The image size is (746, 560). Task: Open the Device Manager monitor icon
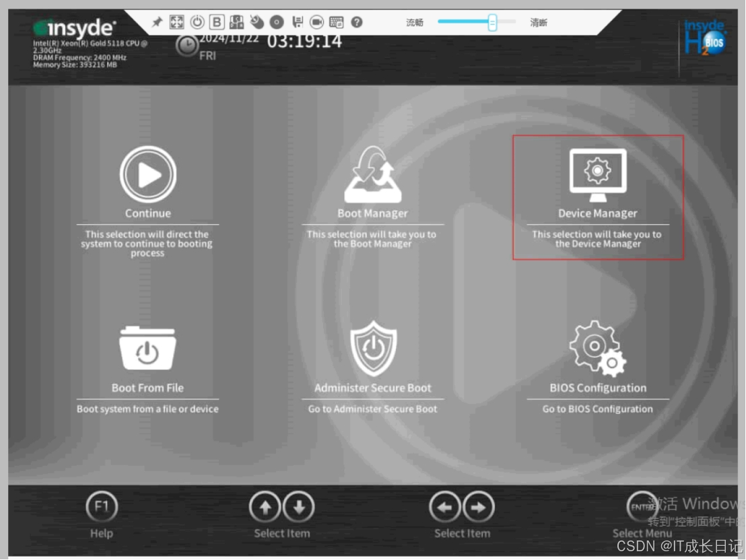point(598,174)
